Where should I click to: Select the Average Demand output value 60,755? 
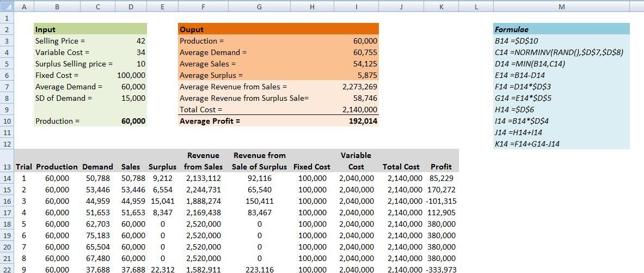365,52
